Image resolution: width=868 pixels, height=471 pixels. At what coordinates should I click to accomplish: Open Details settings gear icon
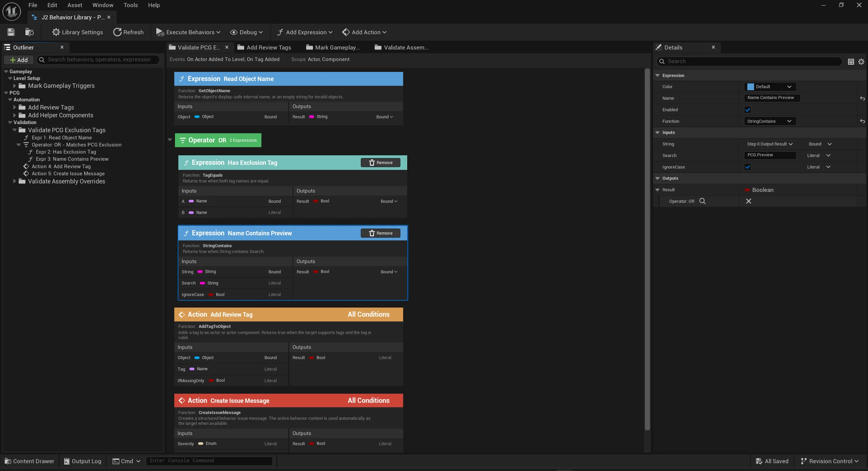[x=861, y=61]
